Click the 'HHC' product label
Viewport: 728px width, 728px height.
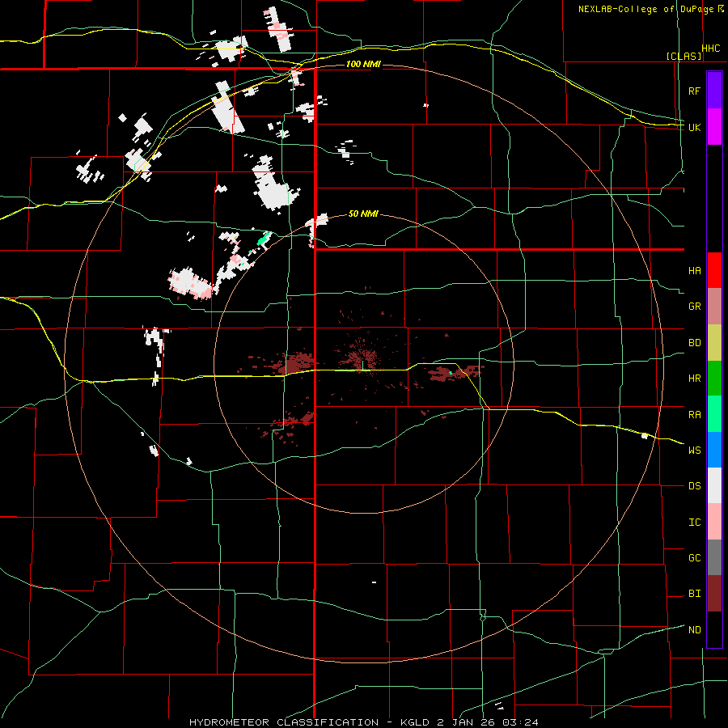tap(711, 49)
